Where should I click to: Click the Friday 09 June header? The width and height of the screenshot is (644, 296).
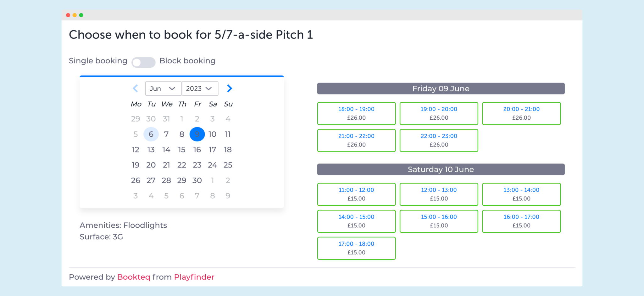(x=441, y=88)
